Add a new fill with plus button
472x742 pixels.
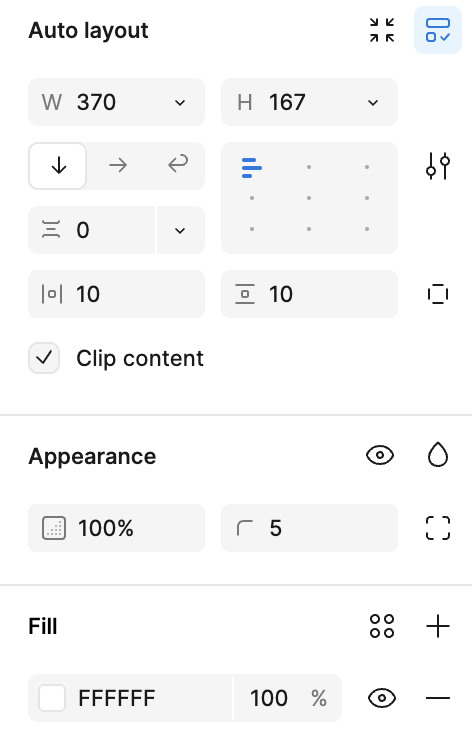click(438, 626)
